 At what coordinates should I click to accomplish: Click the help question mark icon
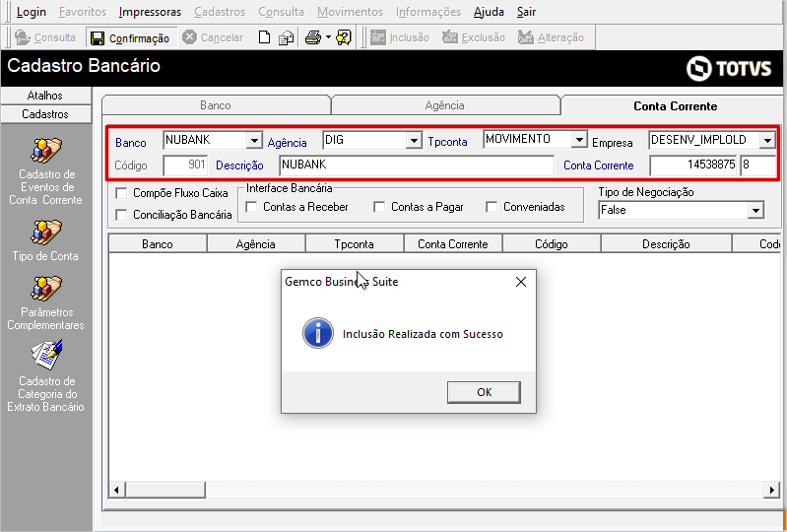click(344, 37)
